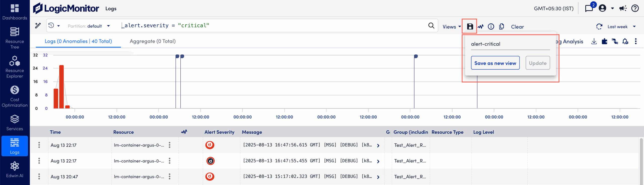Click the info circle icon

491,26
